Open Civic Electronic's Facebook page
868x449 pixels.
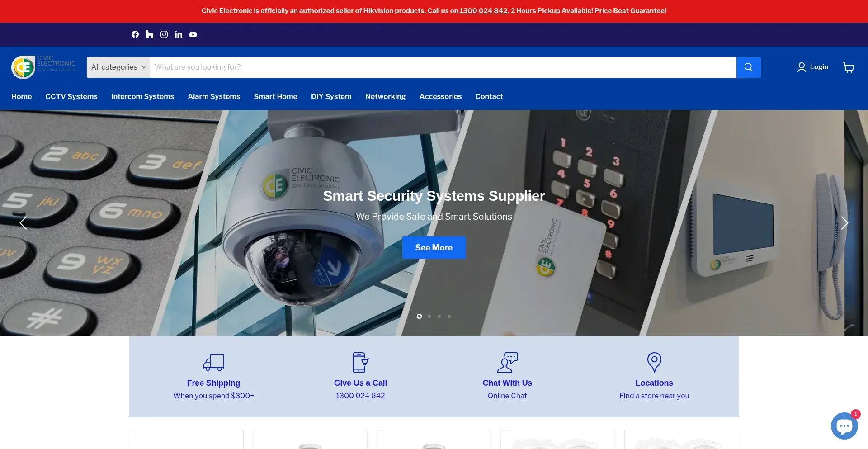pyautogui.click(x=135, y=34)
